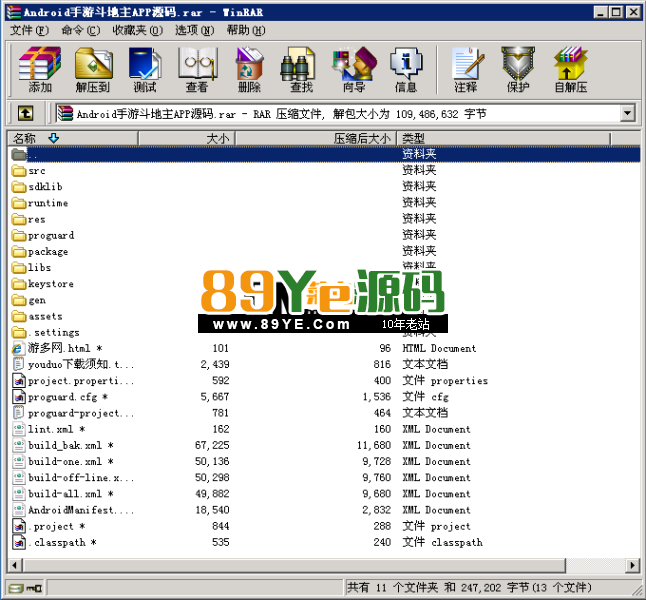Screen dimensions: 646x600
Task: Select the keystore folder icon
Action: tap(19, 284)
